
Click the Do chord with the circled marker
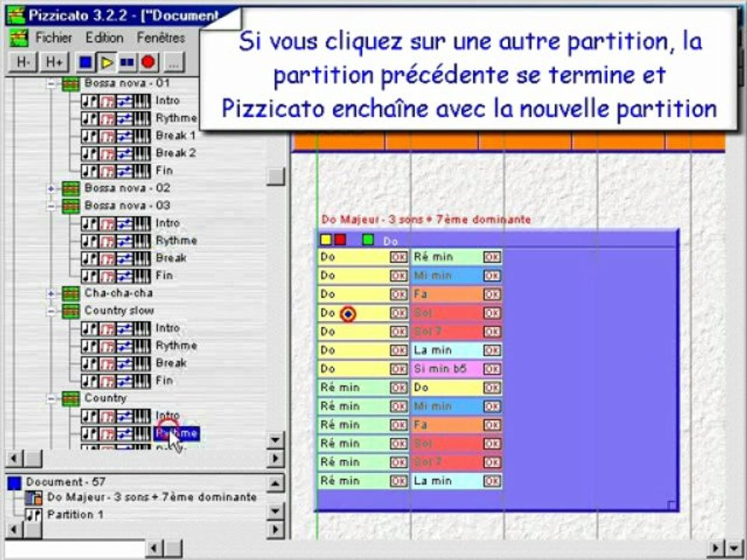pos(353,313)
